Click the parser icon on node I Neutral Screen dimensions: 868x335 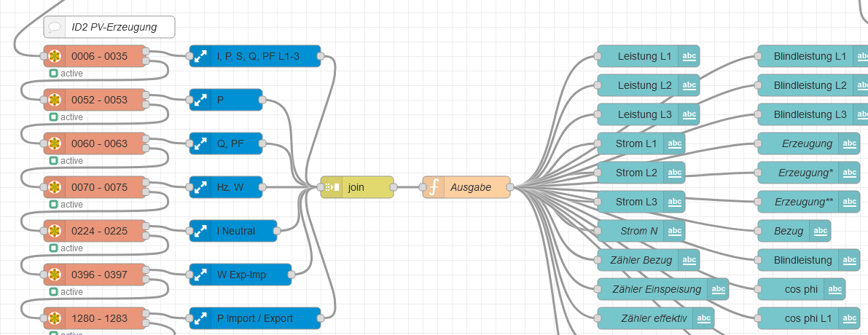pos(200,231)
